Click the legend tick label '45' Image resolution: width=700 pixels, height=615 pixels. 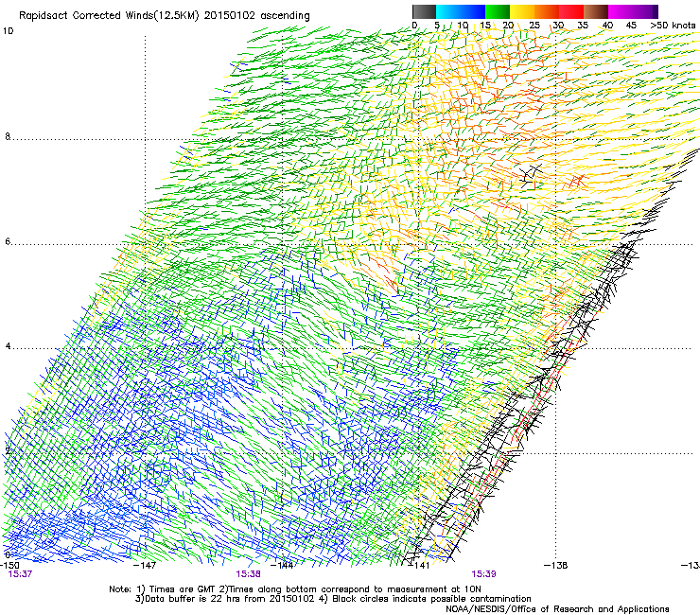pos(631,26)
